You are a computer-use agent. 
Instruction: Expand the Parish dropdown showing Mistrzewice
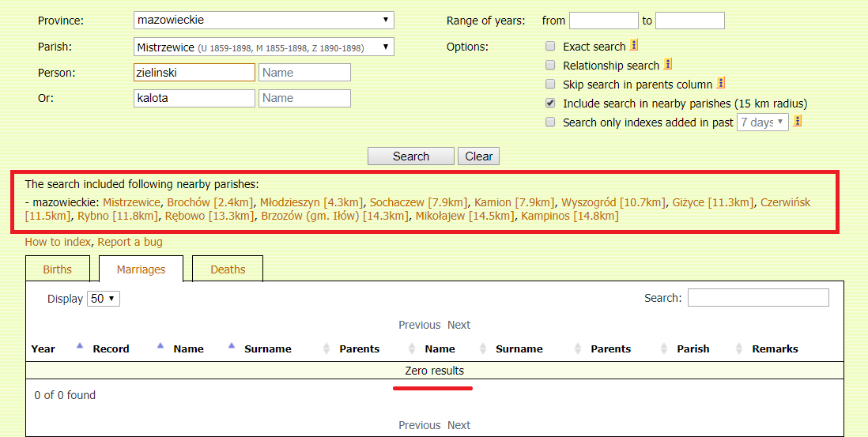(x=264, y=47)
